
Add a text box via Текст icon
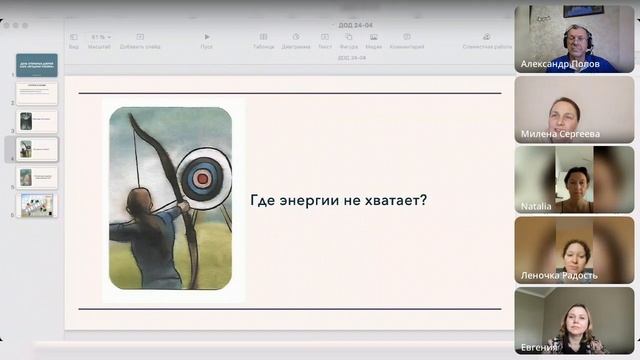[325, 37]
